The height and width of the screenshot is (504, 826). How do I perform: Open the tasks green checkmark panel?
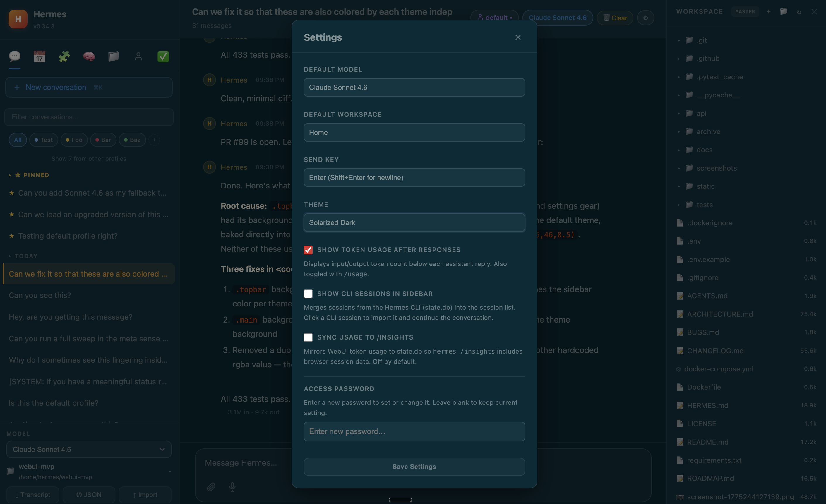point(163,56)
